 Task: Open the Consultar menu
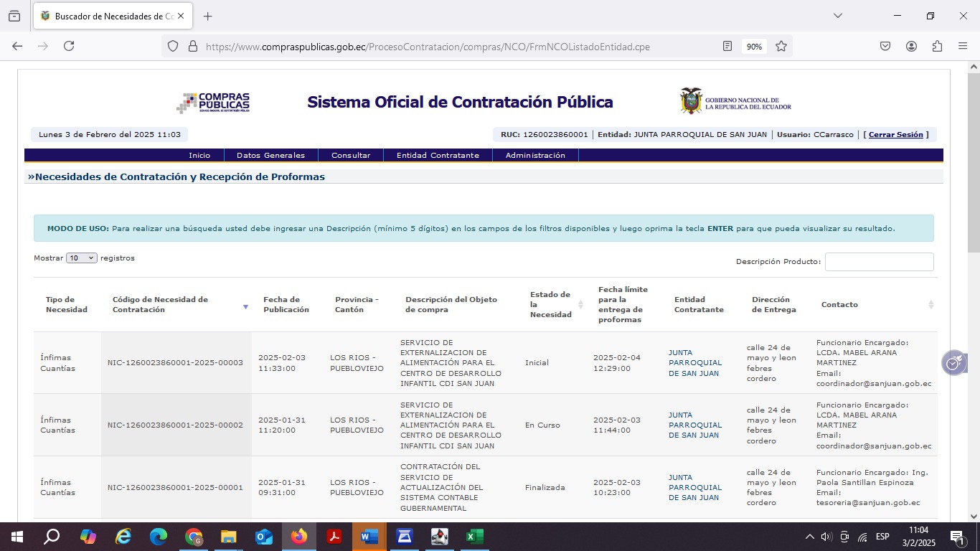pyautogui.click(x=351, y=155)
